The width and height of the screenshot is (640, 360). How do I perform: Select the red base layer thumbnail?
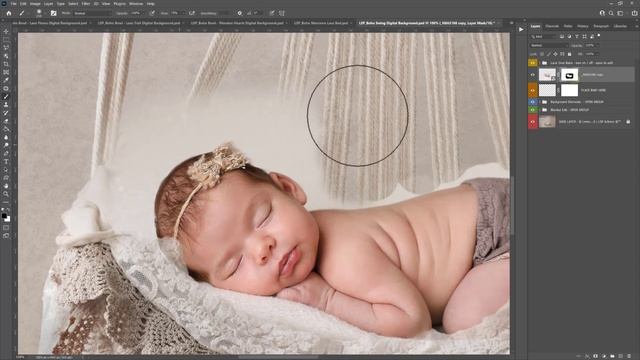(547, 122)
